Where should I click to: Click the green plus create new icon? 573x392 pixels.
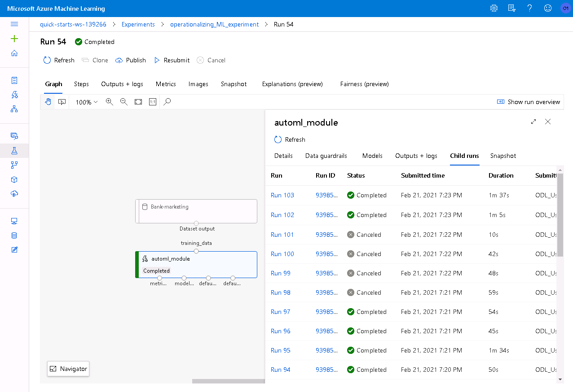pos(14,39)
